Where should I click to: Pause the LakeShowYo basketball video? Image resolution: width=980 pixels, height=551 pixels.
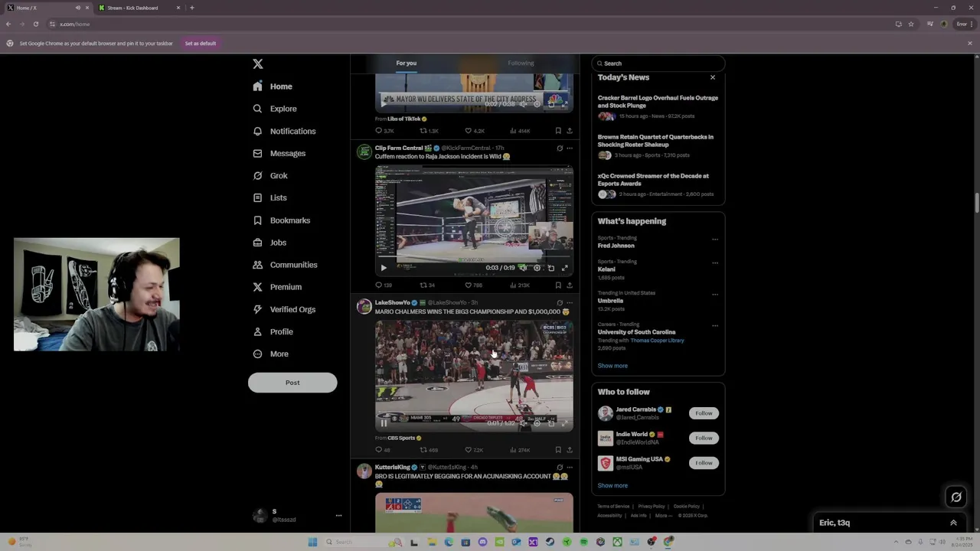tap(384, 422)
